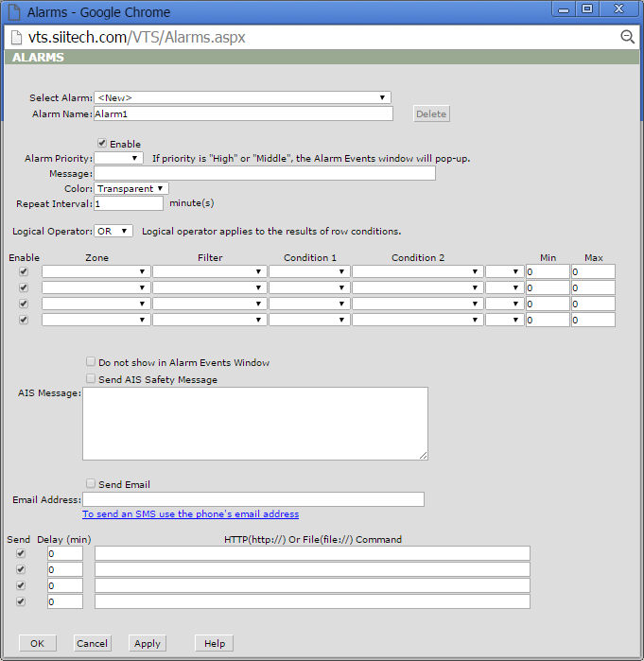Viewport: 644px width, 661px height.
Task: Click the Email Address input field
Action: [x=252, y=499]
